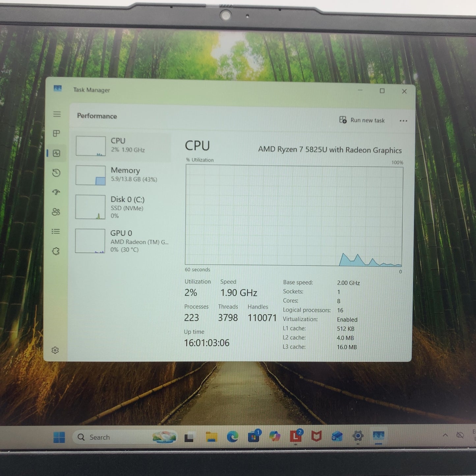Screen dimensions: 476x476
Task: Go to the Processes page icon
Action: click(57, 133)
